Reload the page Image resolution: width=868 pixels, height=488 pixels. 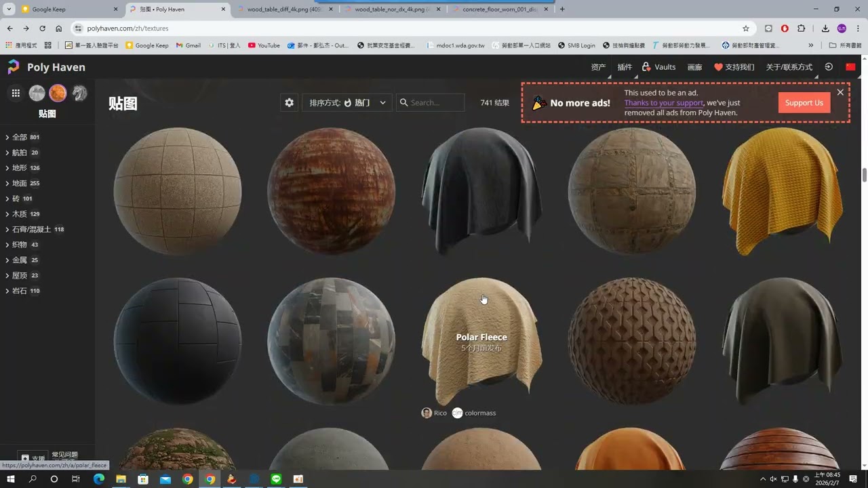[42, 28]
